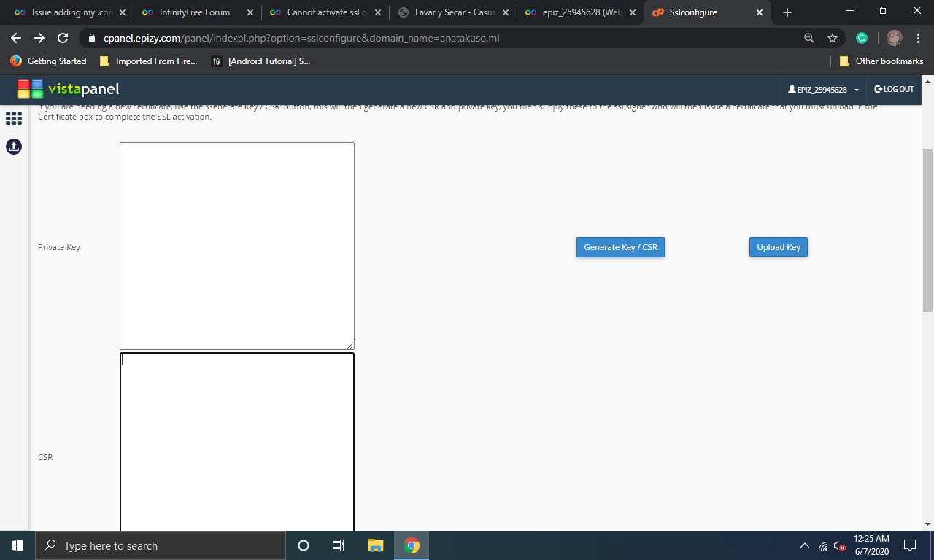Close the Sslconfigure tab

click(x=760, y=12)
